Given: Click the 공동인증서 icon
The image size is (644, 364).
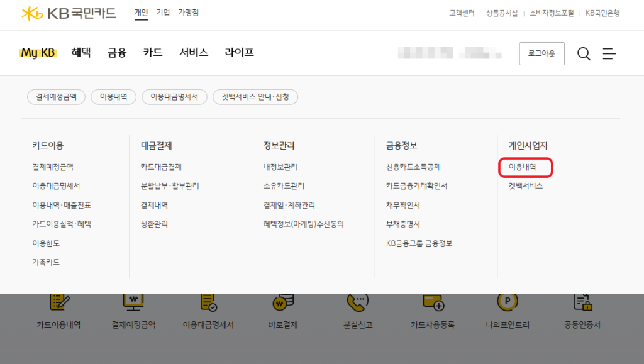Looking at the screenshot, I should 582,304.
